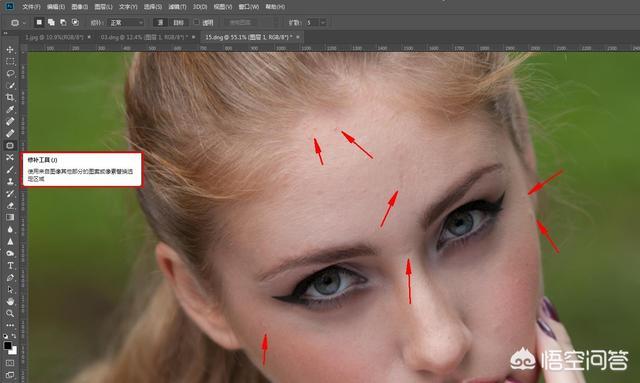640x383 pixels.
Task: Select the Blur tool droplet icon
Action: pos(10,229)
